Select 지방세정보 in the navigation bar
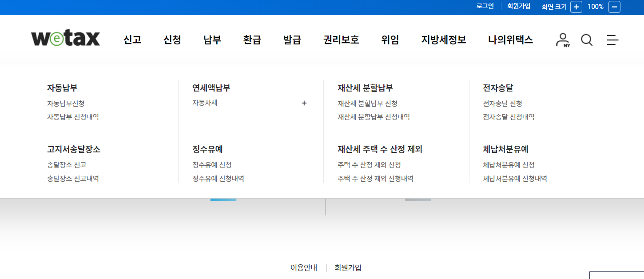This screenshot has height=279, width=644. [443, 40]
